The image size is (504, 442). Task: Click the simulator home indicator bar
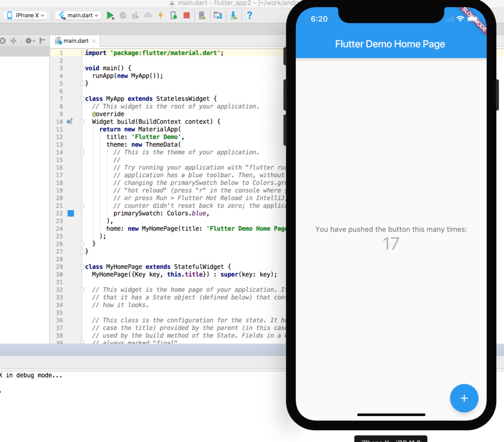pos(391,414)
